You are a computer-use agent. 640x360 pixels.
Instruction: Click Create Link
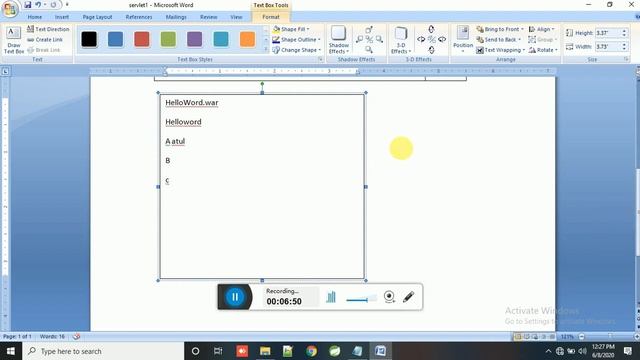45,40
